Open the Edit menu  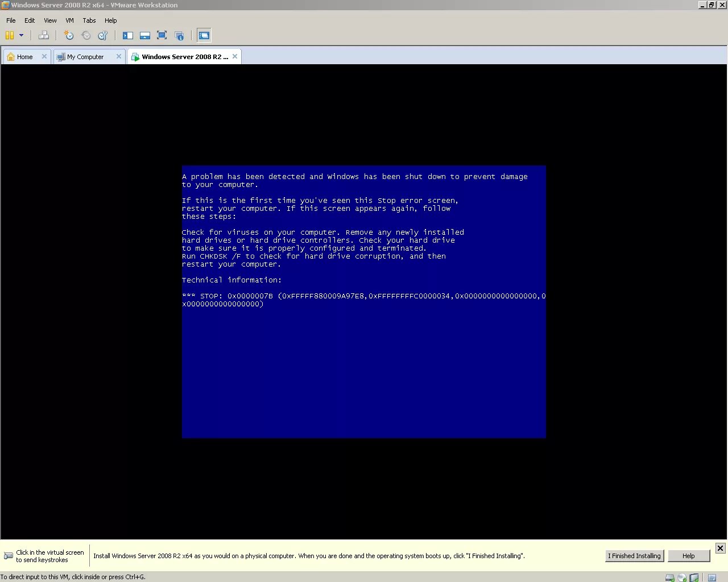click(30, 20)
